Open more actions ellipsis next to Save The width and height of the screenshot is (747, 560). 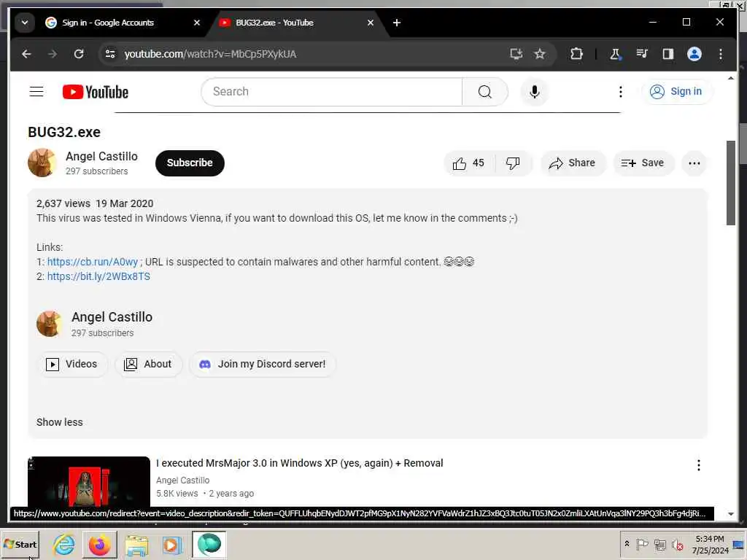694,163
